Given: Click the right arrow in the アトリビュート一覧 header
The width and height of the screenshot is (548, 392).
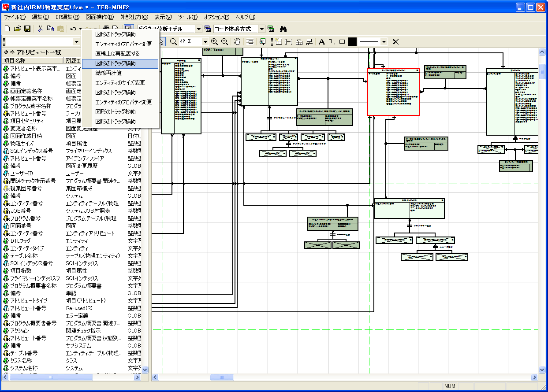Looking at the screenshot, I should tap(12, 52).
